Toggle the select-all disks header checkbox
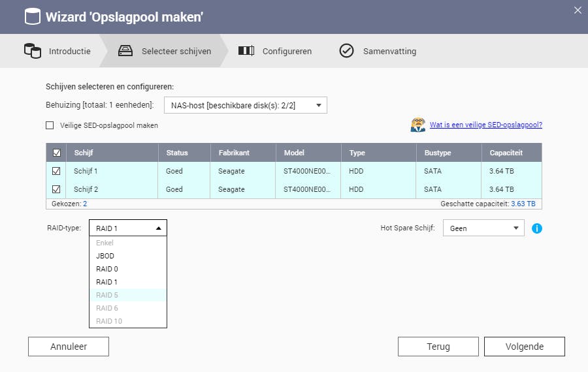 (56, 153)
